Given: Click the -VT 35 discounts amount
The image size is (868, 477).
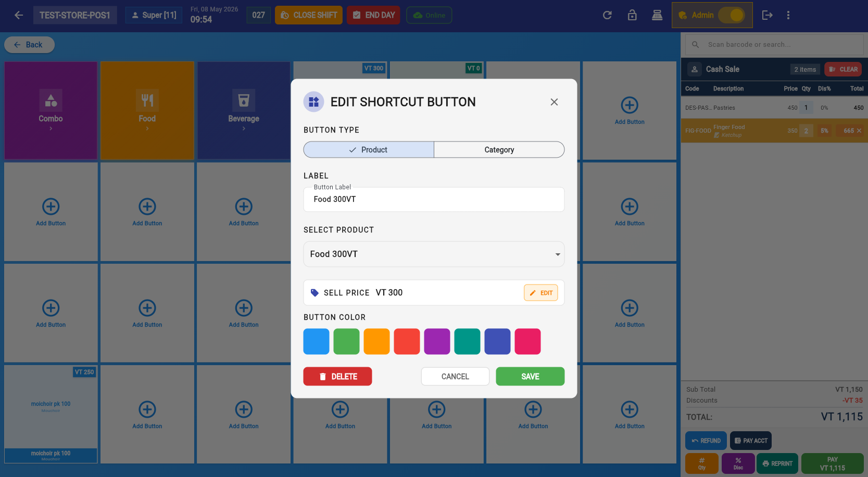Looking at the screenshot, I should (852, 401).
